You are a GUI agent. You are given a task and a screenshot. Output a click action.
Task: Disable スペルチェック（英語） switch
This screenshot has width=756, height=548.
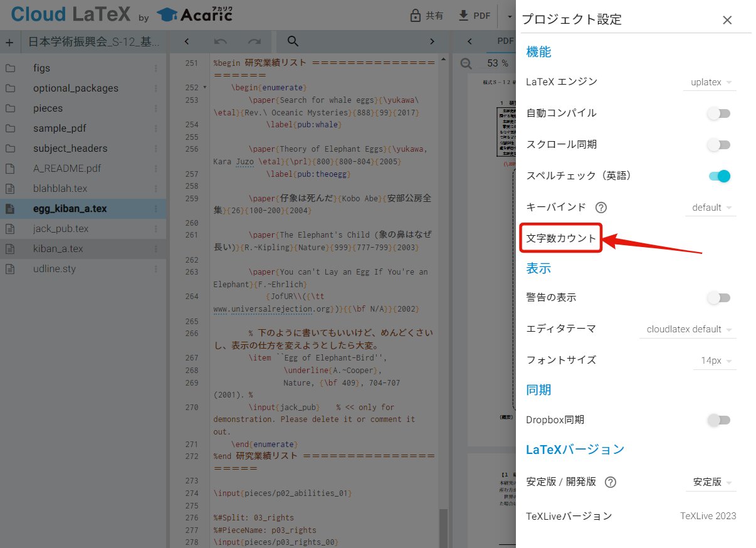719,176
